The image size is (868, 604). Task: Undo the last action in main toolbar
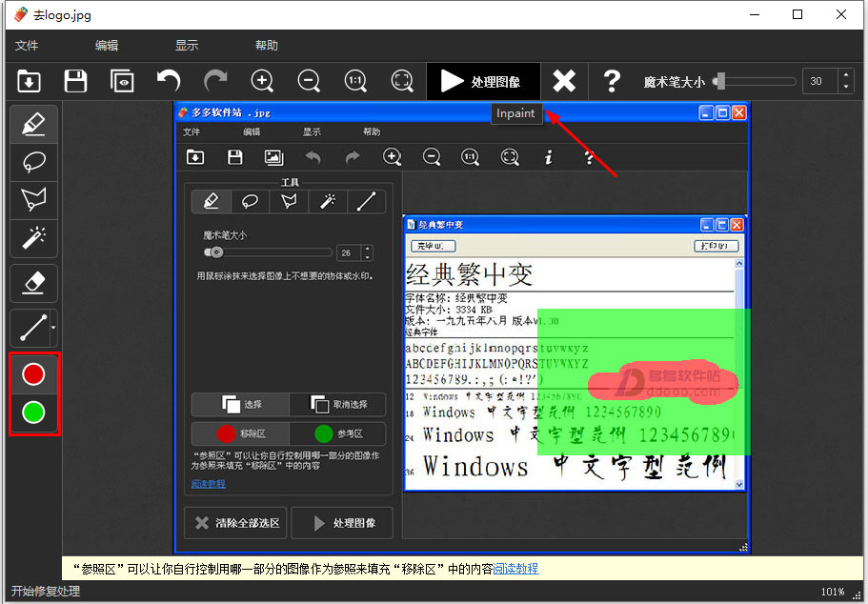169,81
